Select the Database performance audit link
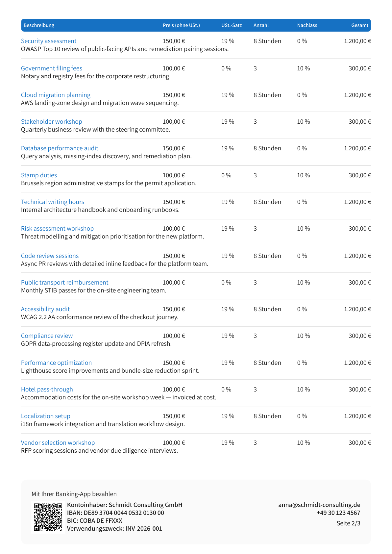Screen dimensions: 392x554 pos(60,148)
